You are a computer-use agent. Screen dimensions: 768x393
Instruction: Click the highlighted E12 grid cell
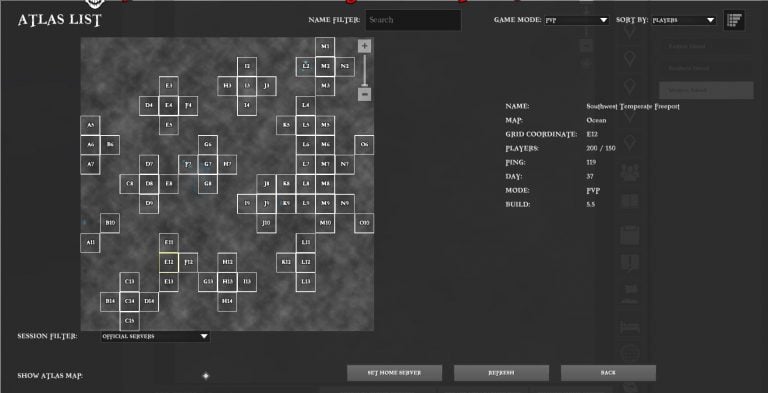(x=168, y=262)
